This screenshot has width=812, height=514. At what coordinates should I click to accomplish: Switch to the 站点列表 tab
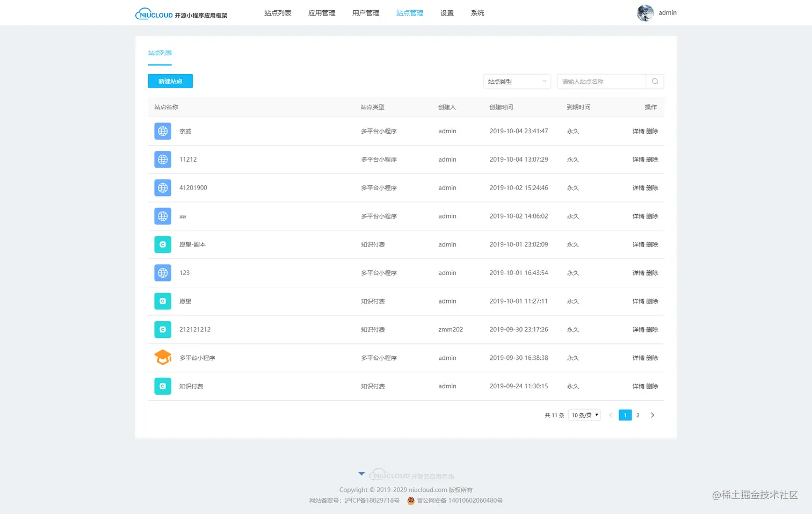(160, 53)
